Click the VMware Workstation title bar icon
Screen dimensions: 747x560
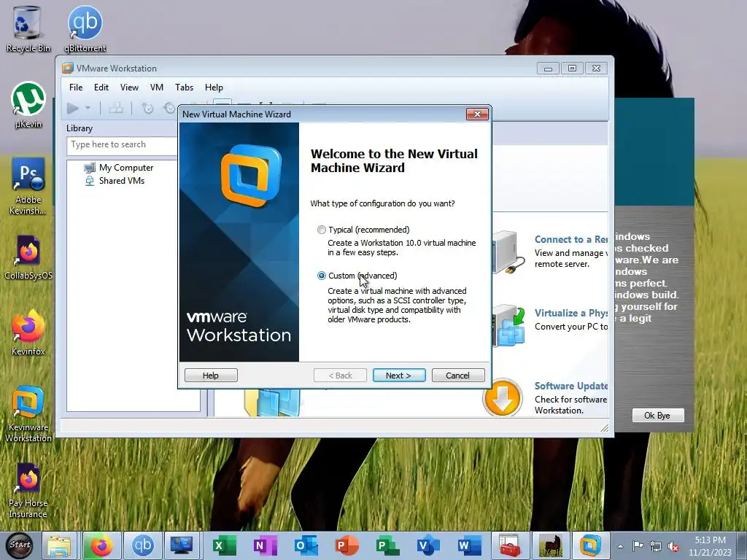point(68,68)
